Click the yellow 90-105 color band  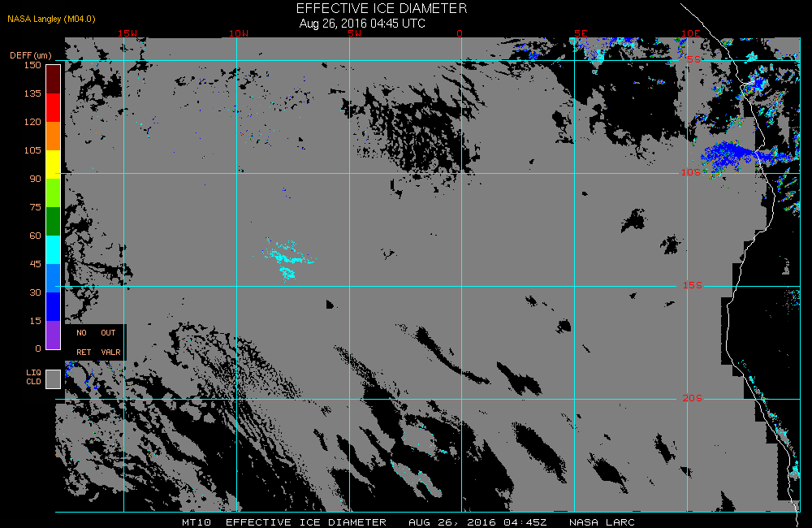pyautogui.click(x=54, y=165)
